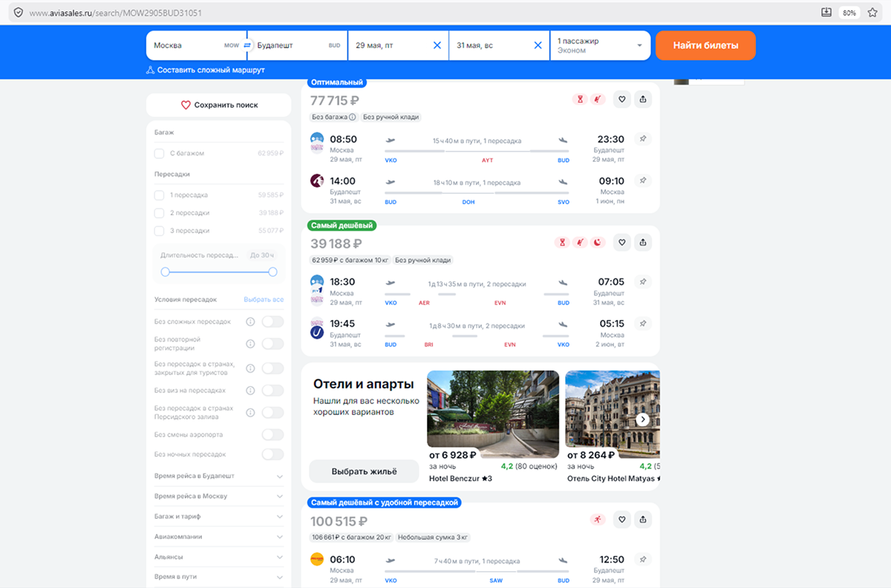This screenshot has width=891, height=588.
Task: Click the seat badge on 39 188 ₽ ticket
Action: point(580,242)
